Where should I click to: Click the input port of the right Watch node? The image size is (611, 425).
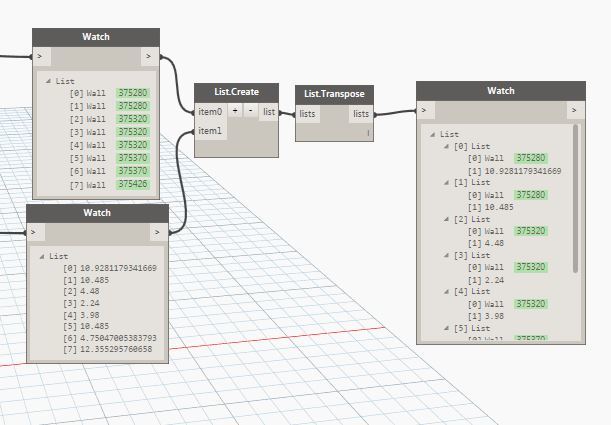pos(423,110)
